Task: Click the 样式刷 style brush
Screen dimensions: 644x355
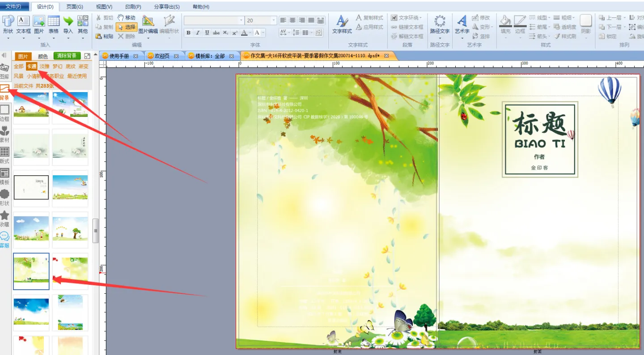Action: click(x=565, y=36)
